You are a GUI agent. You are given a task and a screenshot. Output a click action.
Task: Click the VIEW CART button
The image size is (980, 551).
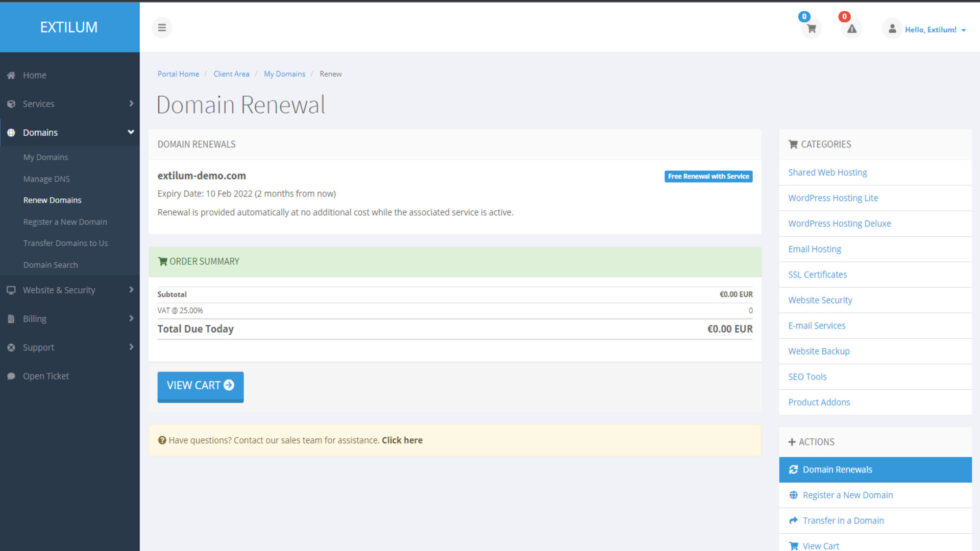click(x=201, y=387)
